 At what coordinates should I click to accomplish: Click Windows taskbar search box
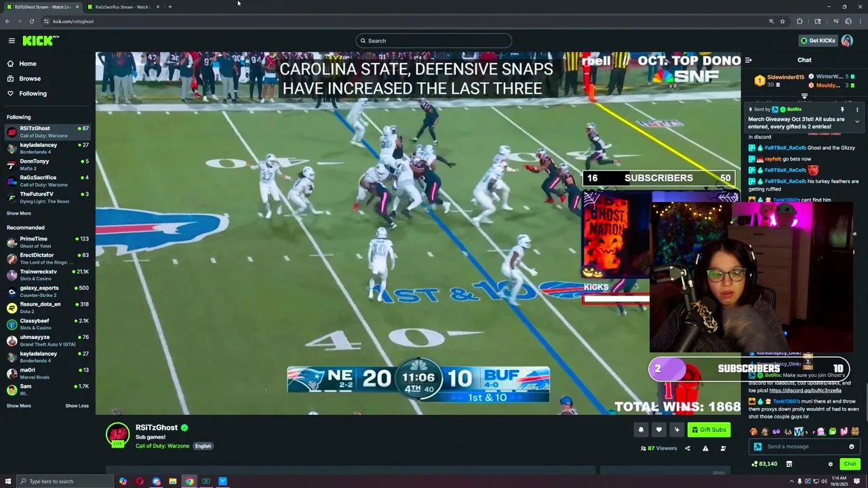click(x=65, y=481)
